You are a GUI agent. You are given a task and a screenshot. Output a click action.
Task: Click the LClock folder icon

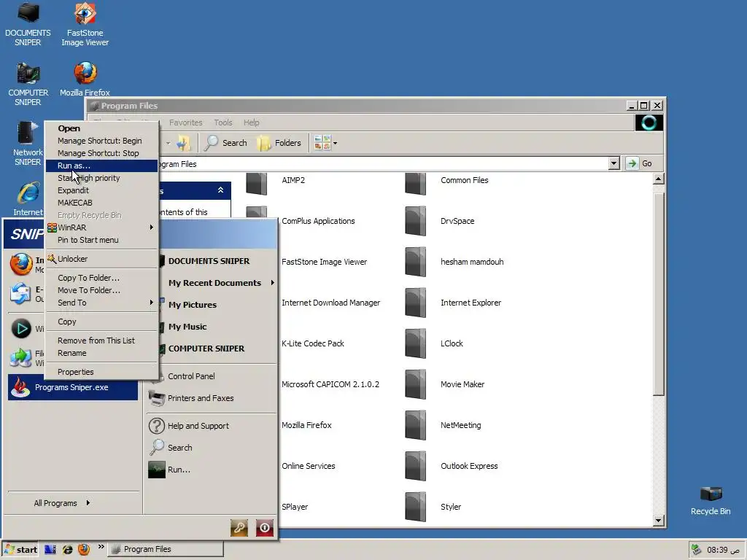tap(415, 343)
